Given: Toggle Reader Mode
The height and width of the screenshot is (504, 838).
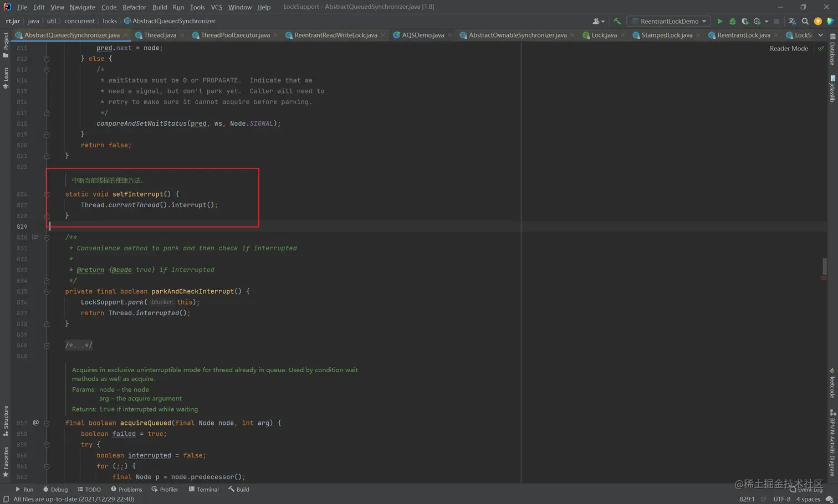Looking at the screenshot, I should tap(789, 48).
